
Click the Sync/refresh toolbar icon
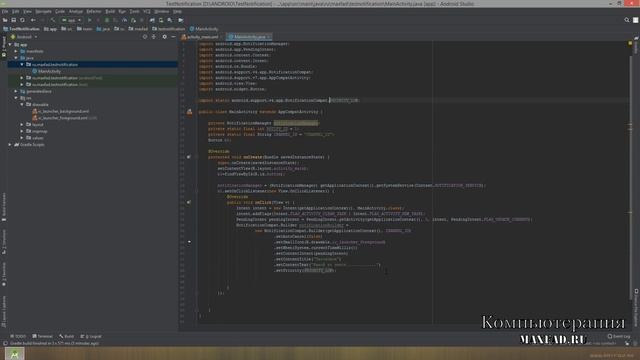[x=22, y=20]
